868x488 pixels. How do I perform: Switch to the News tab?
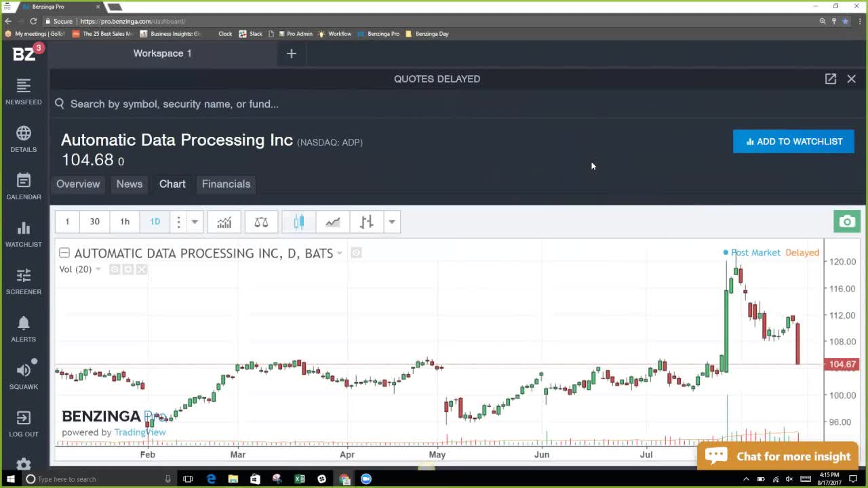pos(129,184)
